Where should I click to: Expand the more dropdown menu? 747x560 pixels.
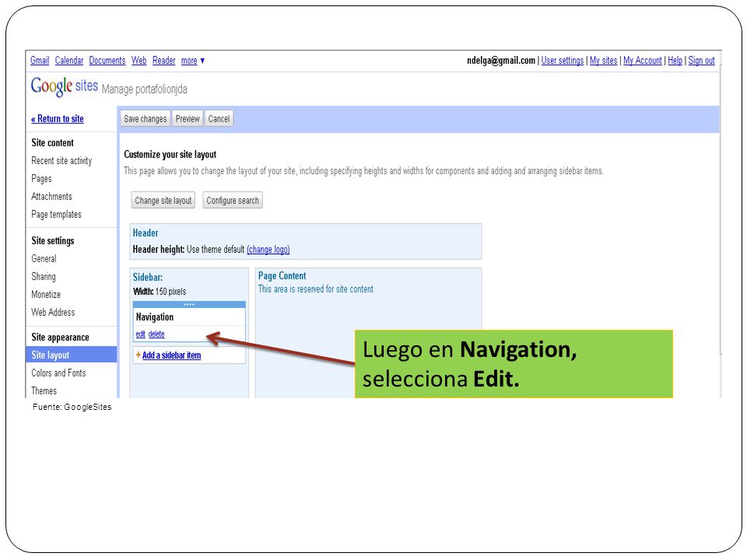click(x=193, y=61)
